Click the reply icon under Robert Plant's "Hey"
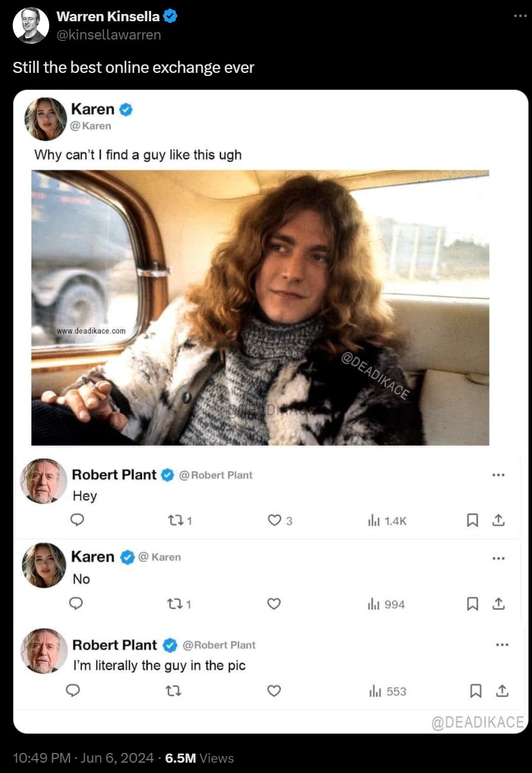The image size is (532, 773). tap(77, 520)
